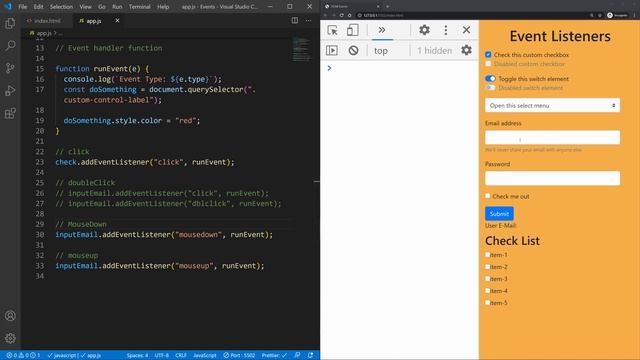The image size is (640, 360).
Task: Open the Accounts icon in activity bar
Action: pyautogui.click(x=10, y=316)
